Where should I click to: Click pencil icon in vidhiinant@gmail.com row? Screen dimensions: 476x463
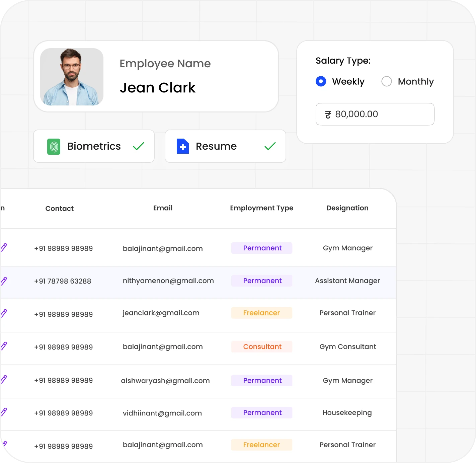(x=4, y=412)
